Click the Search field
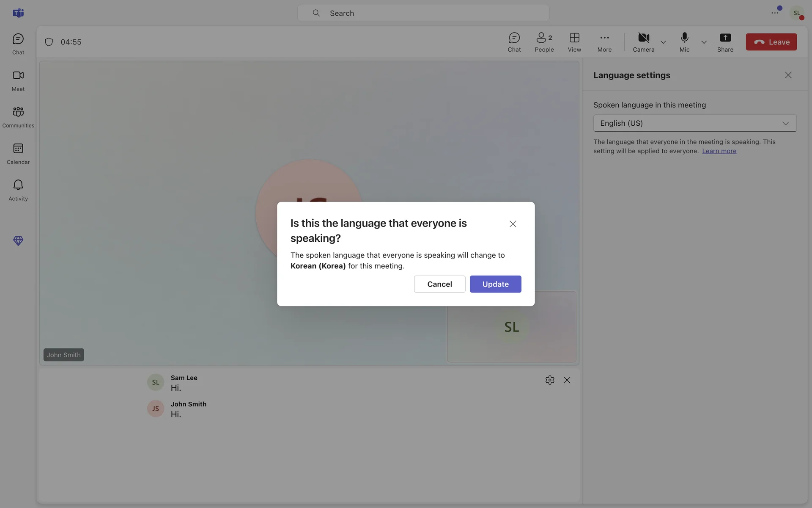 point(423,13)
